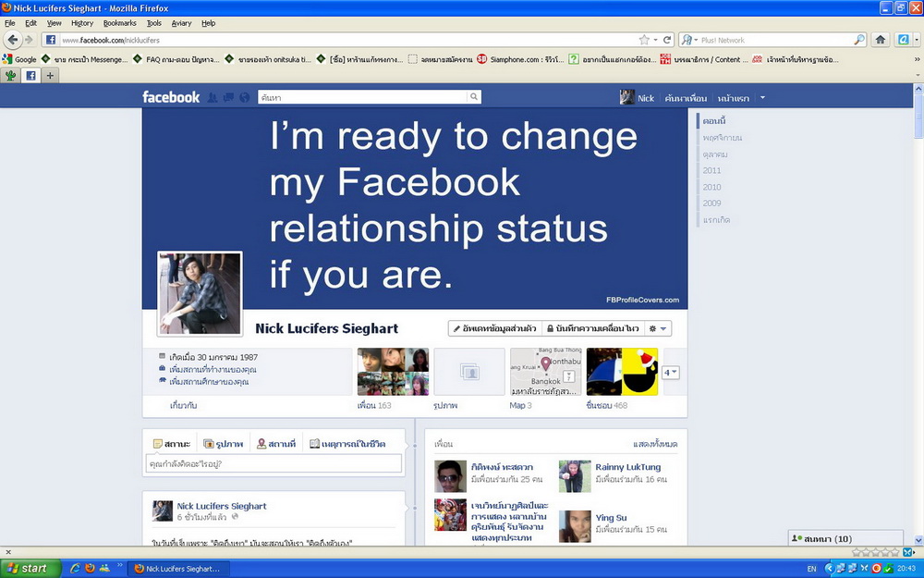Open the gear settings dropdown on the profile
Screen dimensions: 924x578
point(658,328)
